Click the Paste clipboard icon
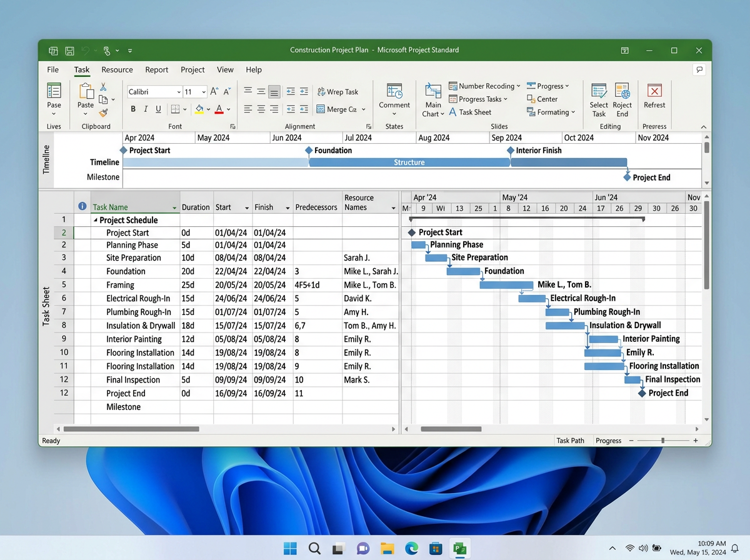 click(86, 92)
